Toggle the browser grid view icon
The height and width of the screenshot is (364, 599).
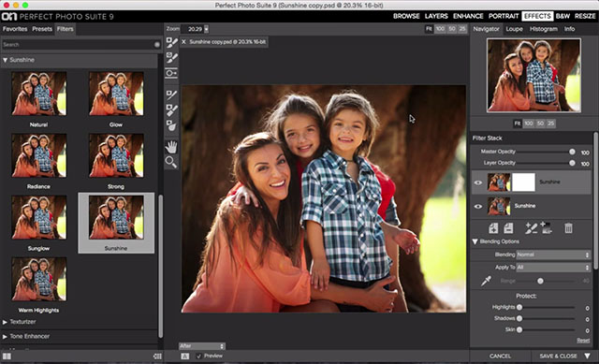pos(7,357)
